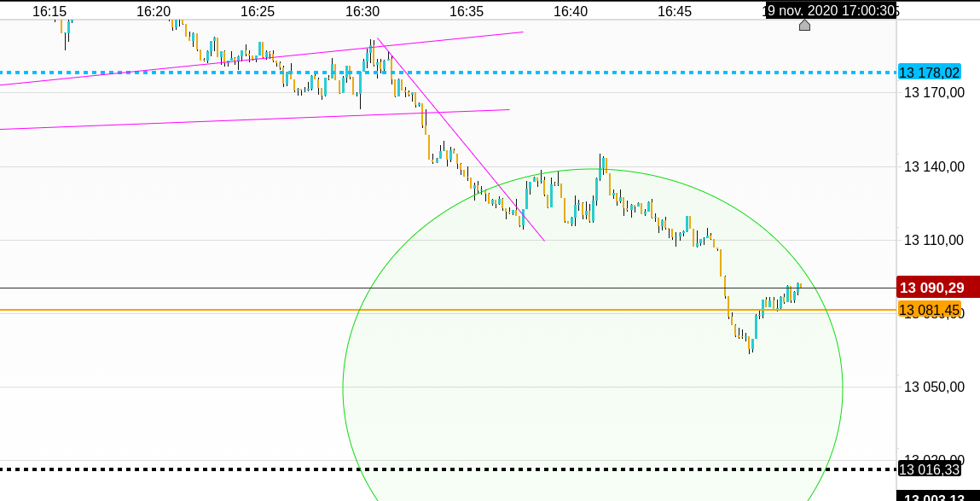Click the 13 110,00 price axis label

[x=935, y=240]
